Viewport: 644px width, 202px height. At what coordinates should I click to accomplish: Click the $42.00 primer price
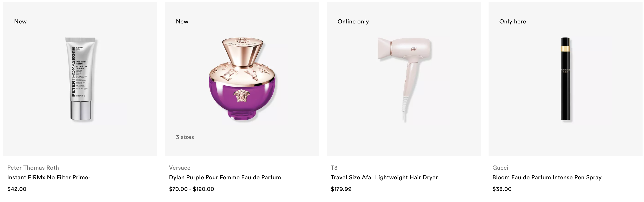pos(17,189)
